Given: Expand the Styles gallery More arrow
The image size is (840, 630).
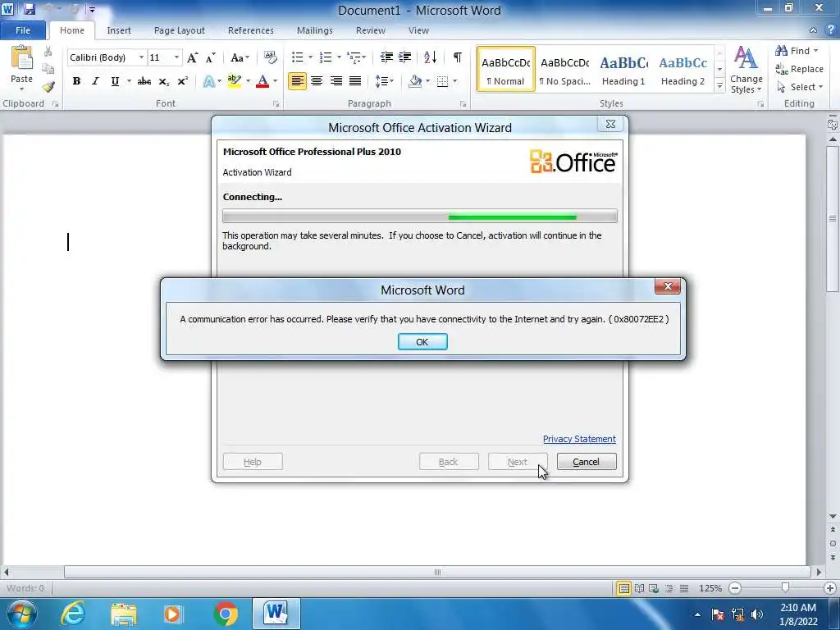Looking at the screenshot, I should point(719,85).
